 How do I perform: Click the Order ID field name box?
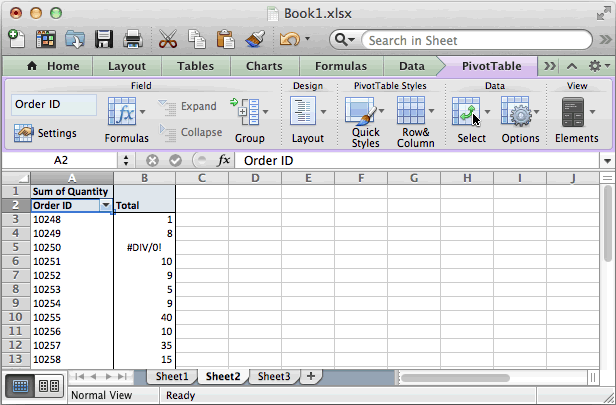[54, 104]
